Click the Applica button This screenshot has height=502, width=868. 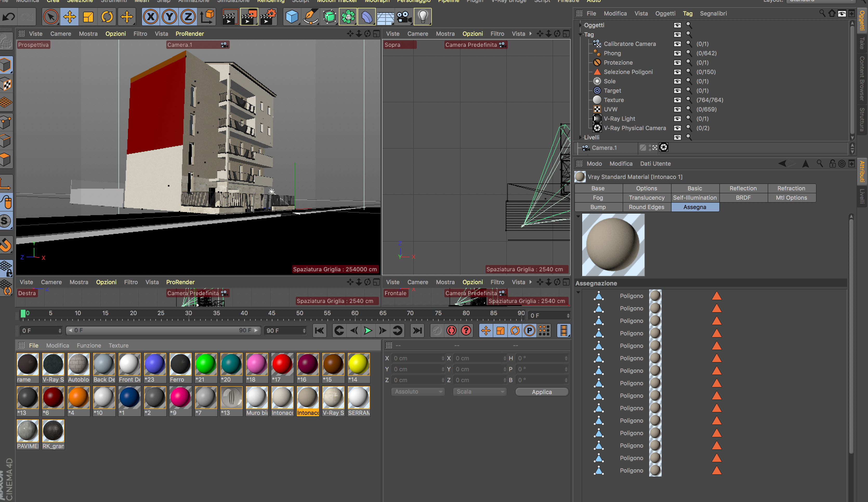pos(542,392)
